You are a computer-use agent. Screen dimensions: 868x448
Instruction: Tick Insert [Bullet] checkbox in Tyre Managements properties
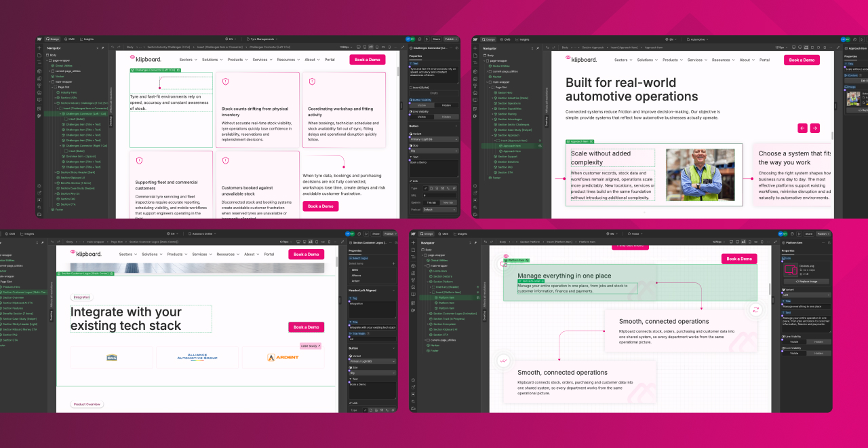tap(411, 87)
